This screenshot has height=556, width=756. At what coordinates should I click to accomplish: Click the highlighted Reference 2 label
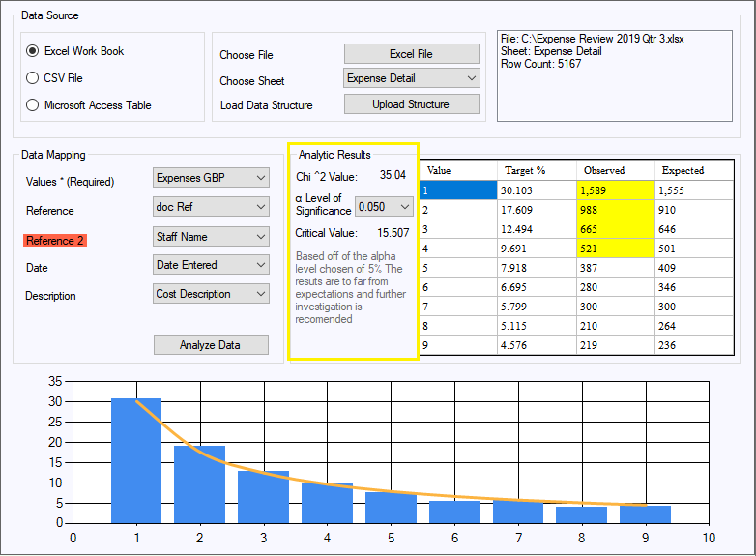point(55,241)
